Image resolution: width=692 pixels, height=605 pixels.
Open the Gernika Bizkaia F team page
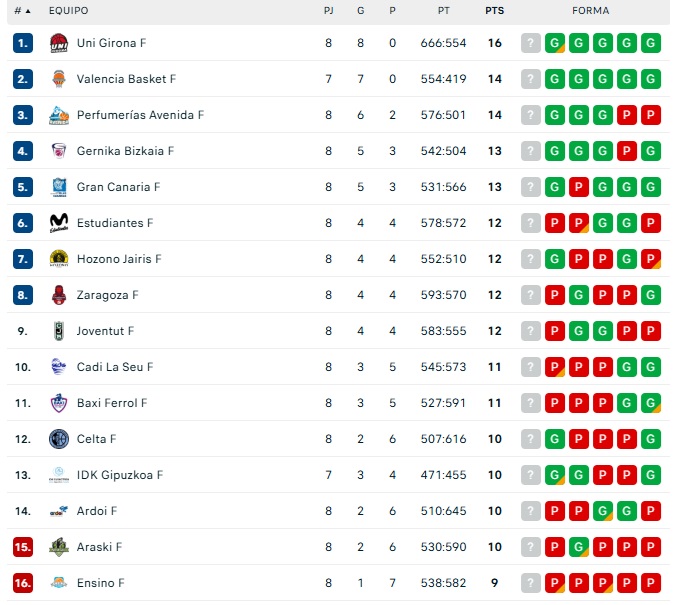coord(125,151)
